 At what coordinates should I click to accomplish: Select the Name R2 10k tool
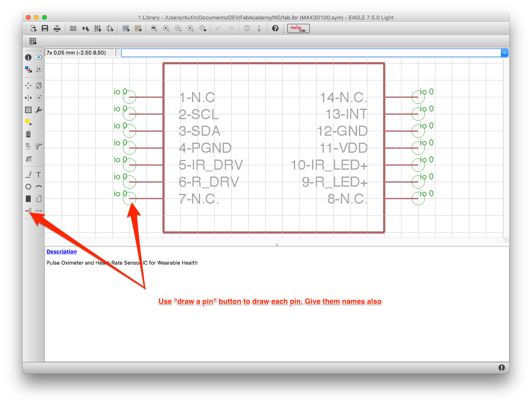coord(28,146)
